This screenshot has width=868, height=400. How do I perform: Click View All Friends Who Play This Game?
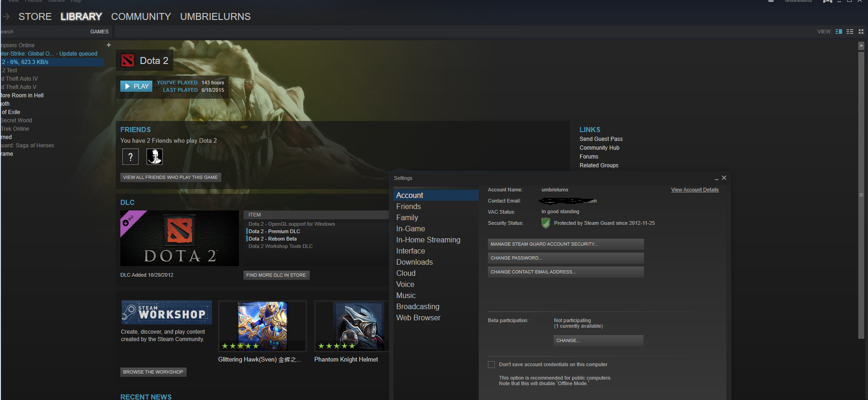(x=170, y=178)
